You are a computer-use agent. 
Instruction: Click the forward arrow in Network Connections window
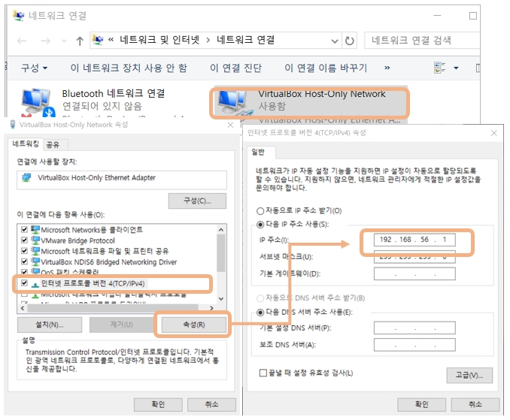pyautogui.click(x=45, y=41)
